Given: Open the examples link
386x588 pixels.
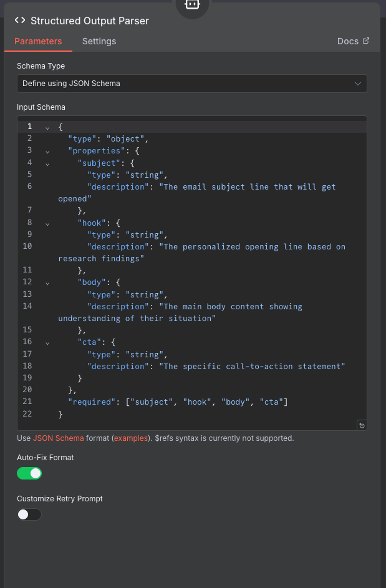Looking at the screenshot, I should pos(130,438).
